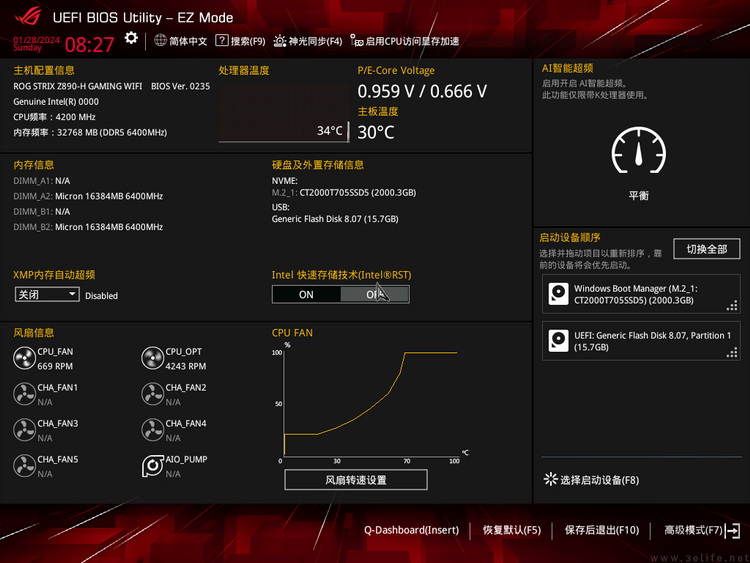Click the AI overclocking gauge dial icon

tap(639, 150)
